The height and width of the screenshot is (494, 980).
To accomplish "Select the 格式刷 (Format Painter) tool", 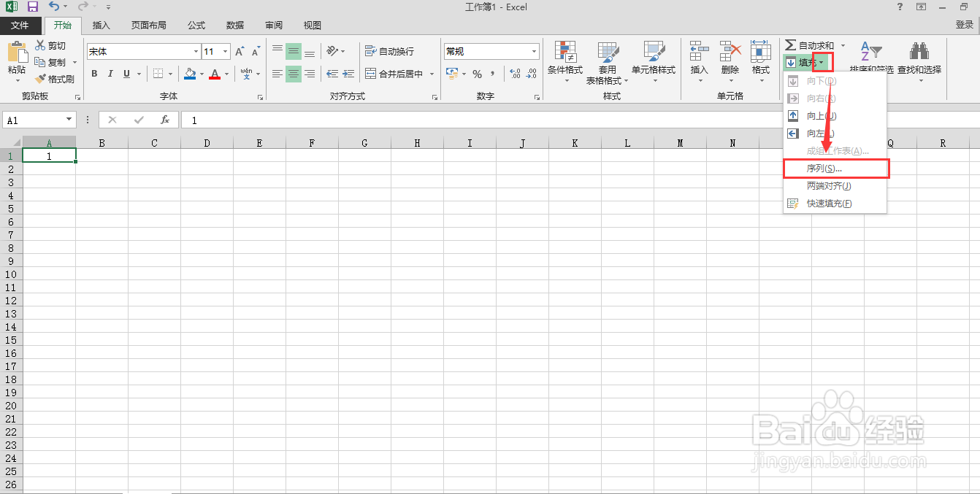I will coord(55,78).
